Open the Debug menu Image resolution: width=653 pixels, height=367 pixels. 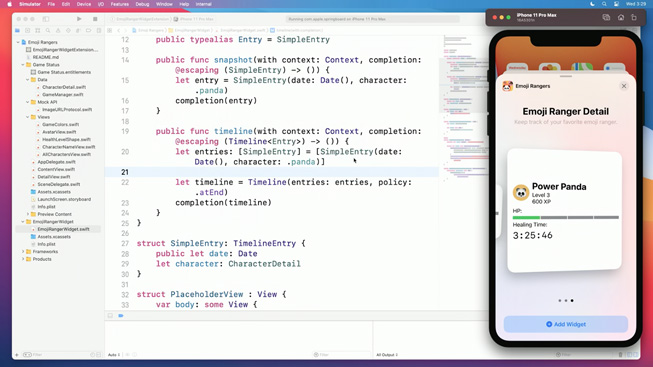pos(142,4)
